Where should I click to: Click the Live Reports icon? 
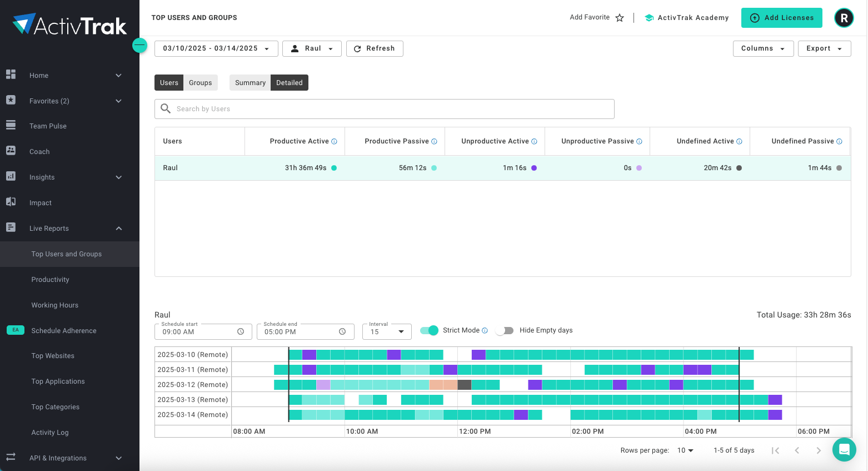pyautogui.click(x=11, y=227)
